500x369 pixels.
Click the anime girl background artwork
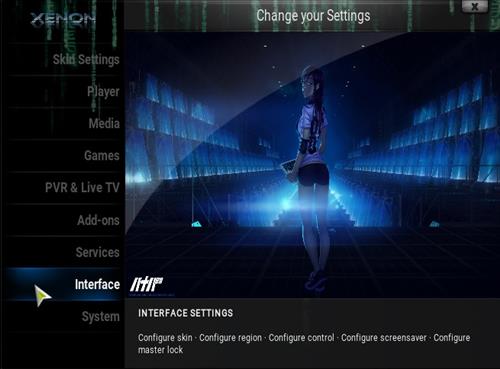[x=313, y=165]
